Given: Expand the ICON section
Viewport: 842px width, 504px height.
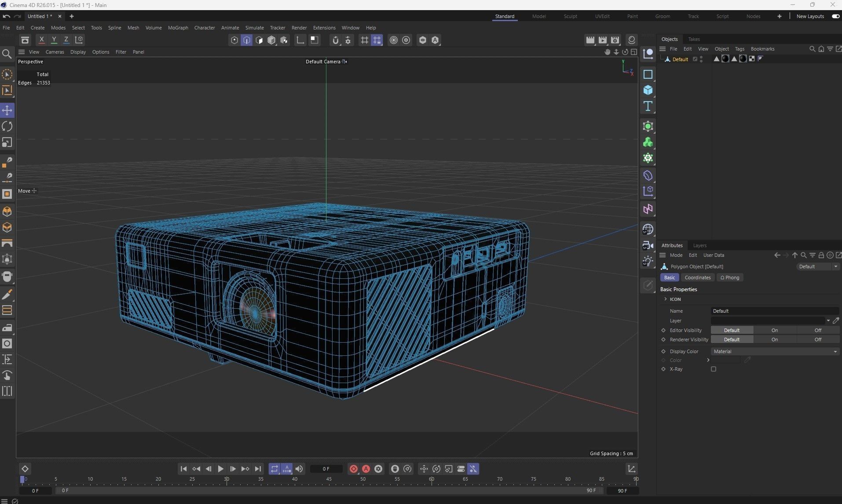Looking at the screenshot, I should point(666,299).
